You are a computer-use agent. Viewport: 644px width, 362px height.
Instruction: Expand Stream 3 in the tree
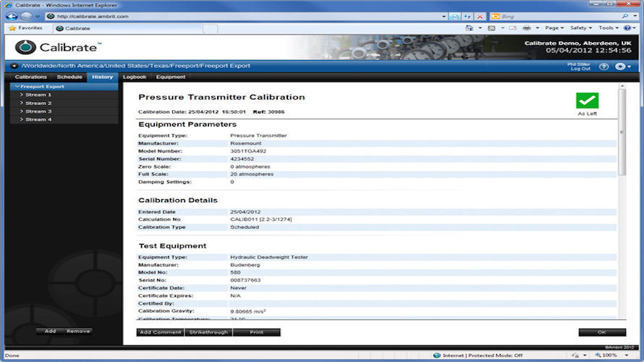[22, 111]
